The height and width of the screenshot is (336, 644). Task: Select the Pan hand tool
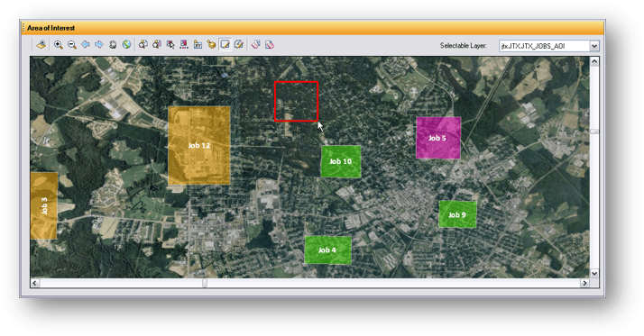pos(113,45)
